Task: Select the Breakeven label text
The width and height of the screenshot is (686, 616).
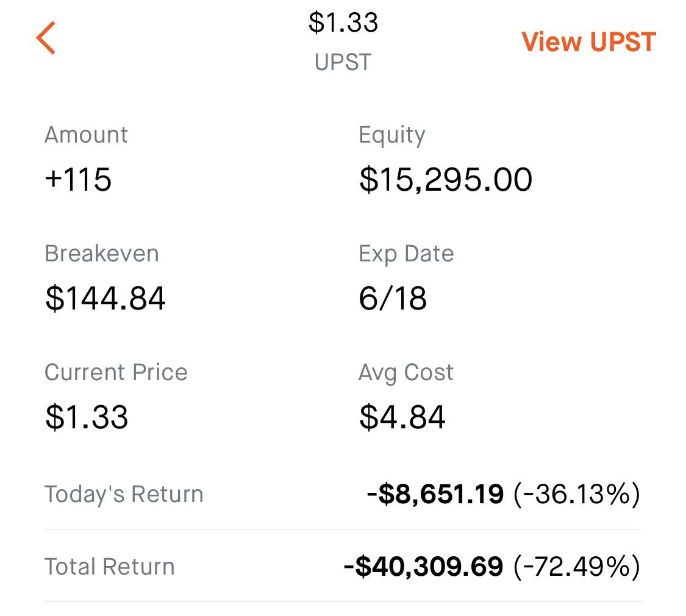Action: point(101,253)
